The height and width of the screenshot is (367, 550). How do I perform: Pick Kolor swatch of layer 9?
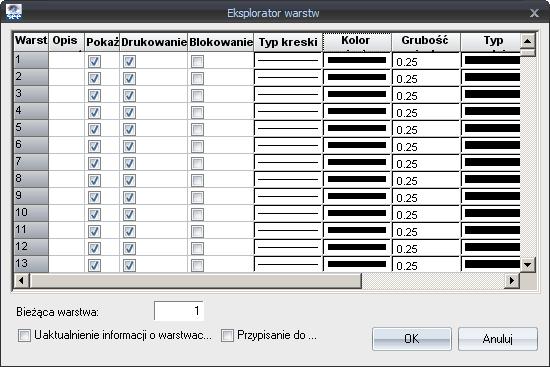(x=357, y=196)
